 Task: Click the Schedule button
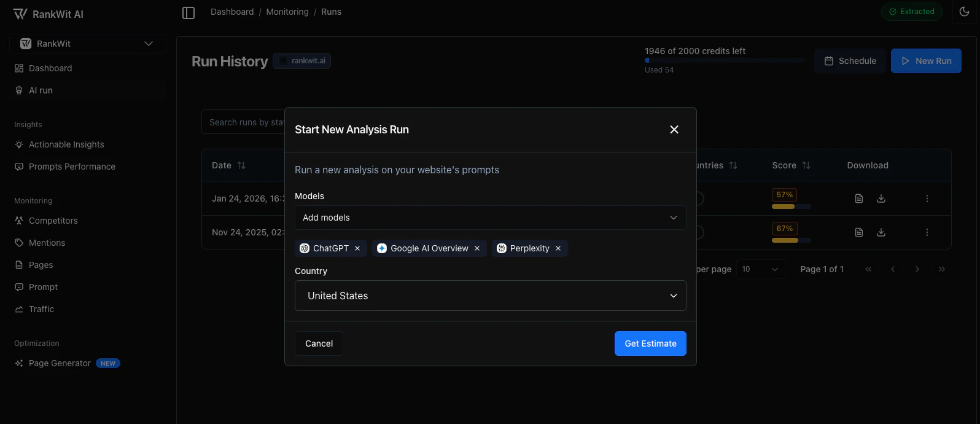click(x=850, y=61)
